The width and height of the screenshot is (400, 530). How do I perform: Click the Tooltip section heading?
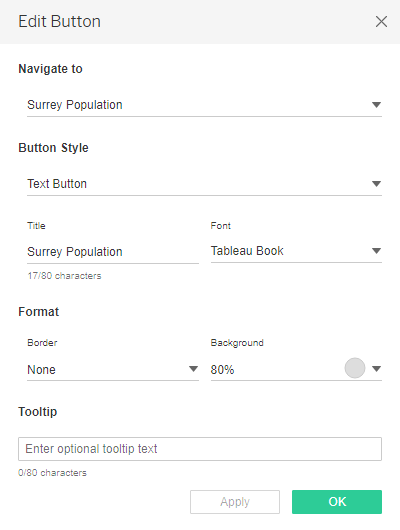(x=38, y=412)
